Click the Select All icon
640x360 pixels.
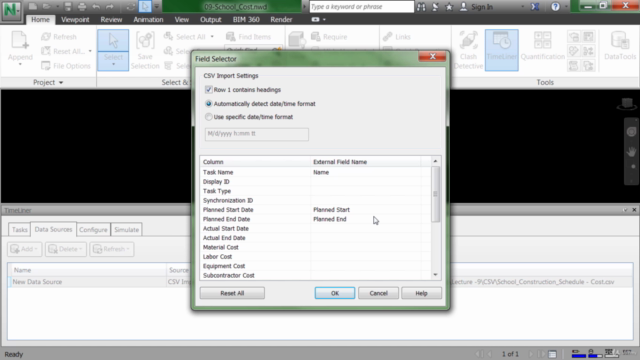pyautogui.click(x=168, y=36)
